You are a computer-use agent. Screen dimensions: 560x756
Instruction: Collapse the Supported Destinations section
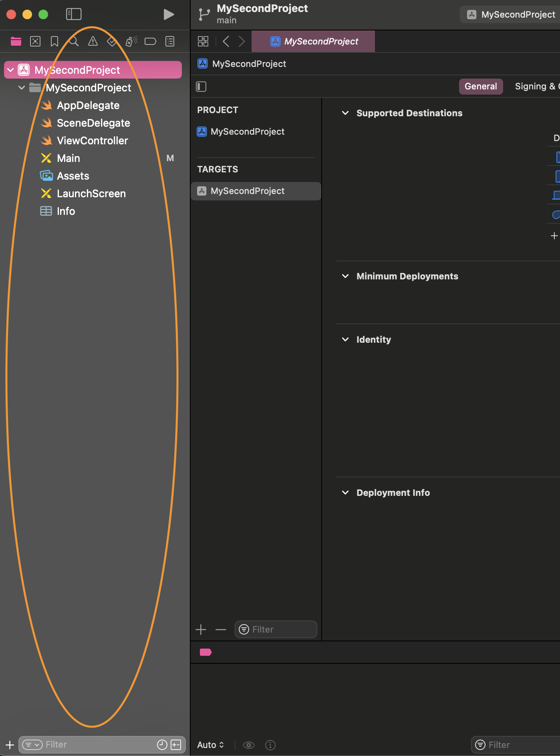coord(345,113)
